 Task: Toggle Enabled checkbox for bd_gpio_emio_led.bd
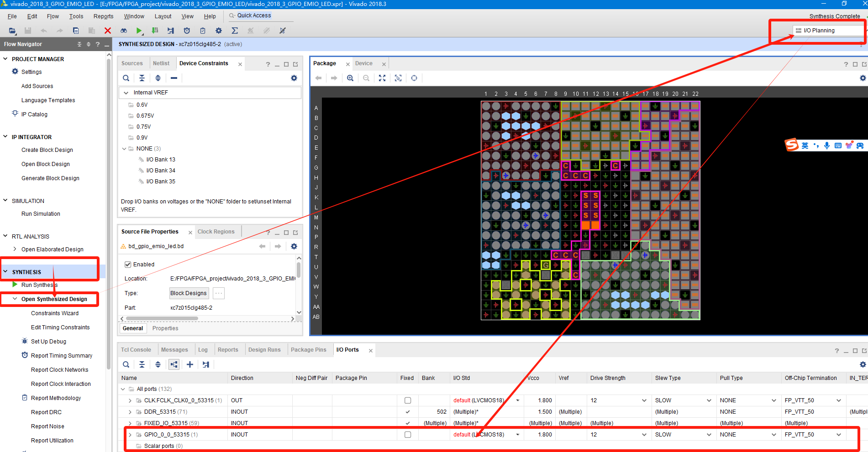128,265
